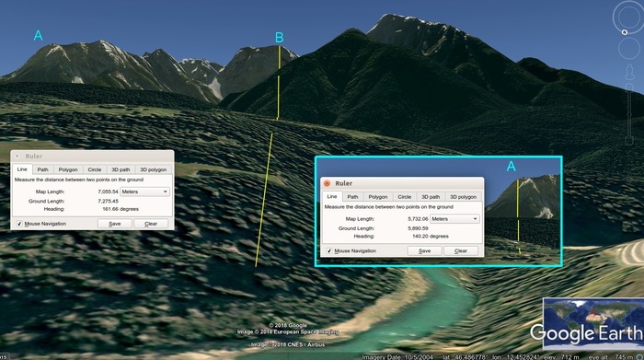Viewport: 644px width, 360px height.
Task: Close the left Ruler dialog
Action: [x=17, y=157]
